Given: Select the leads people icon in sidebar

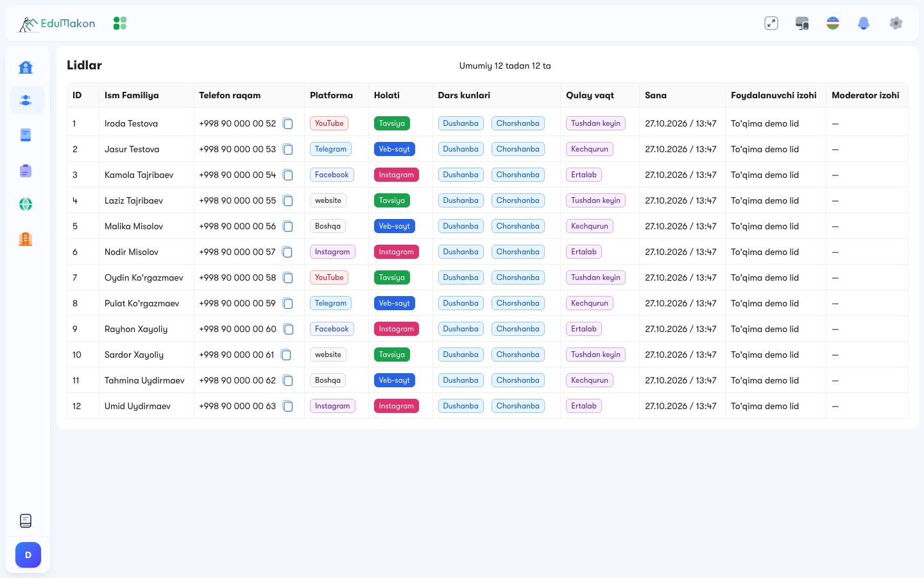Looking at the screenshot, I should coord(26,100).
